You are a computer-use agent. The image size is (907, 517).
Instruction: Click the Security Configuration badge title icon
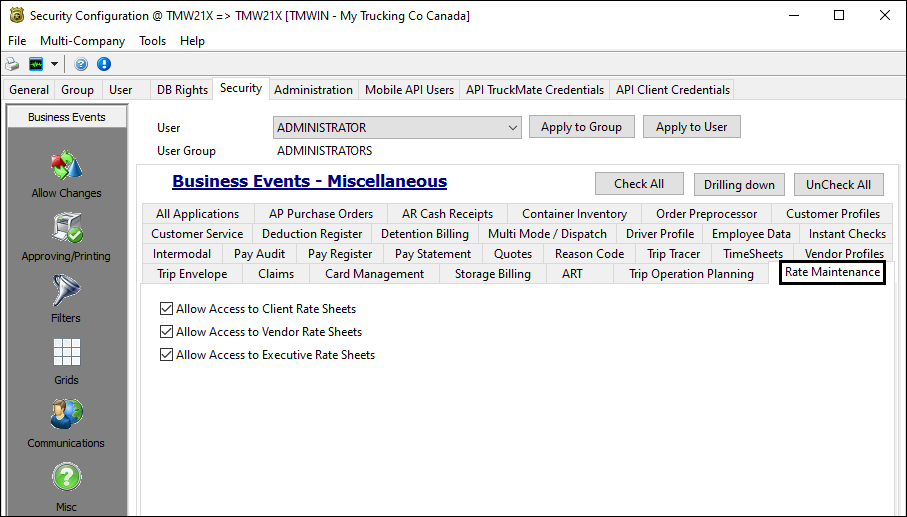[17, 15]
